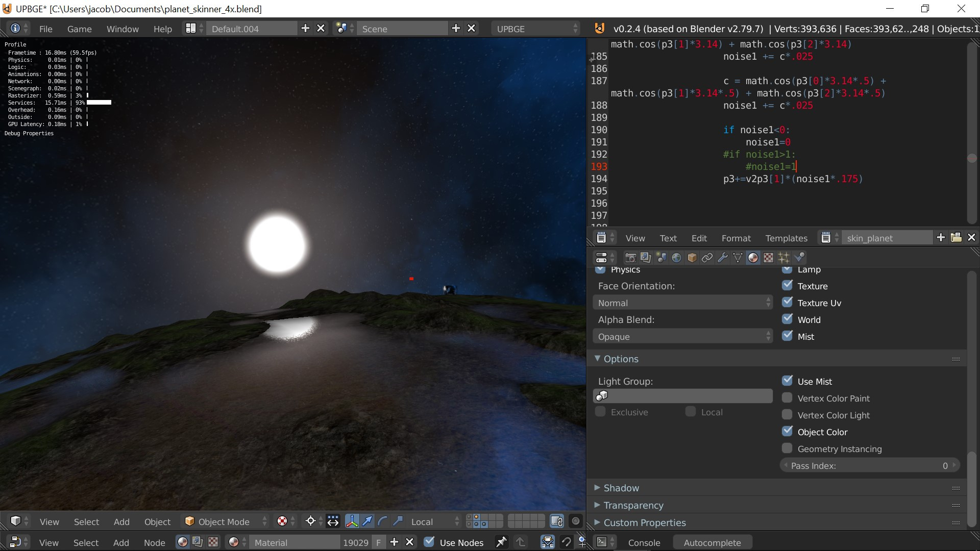Open the Particles properties tab (sparkles icon)
980x551 pixels.
[x=783, y=258]
